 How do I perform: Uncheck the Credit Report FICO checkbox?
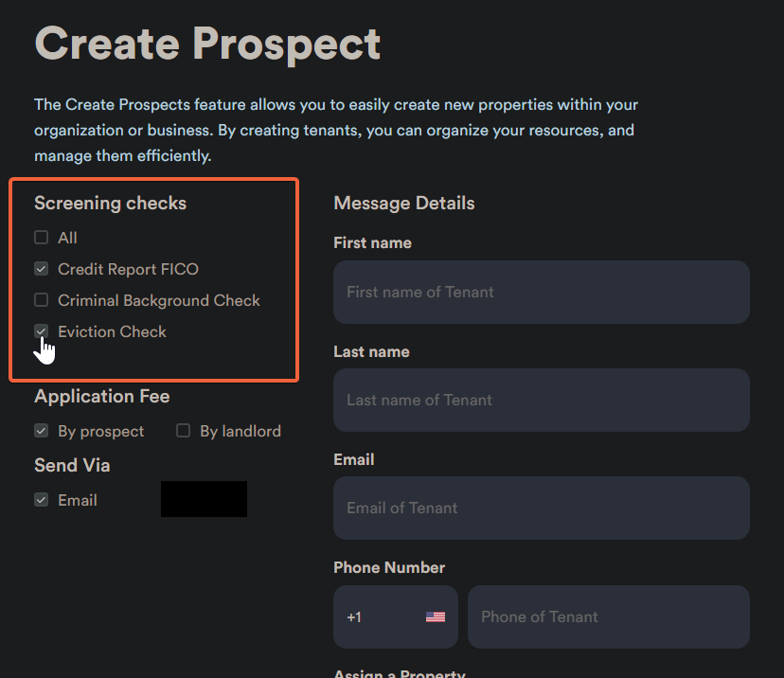point(41,269)
